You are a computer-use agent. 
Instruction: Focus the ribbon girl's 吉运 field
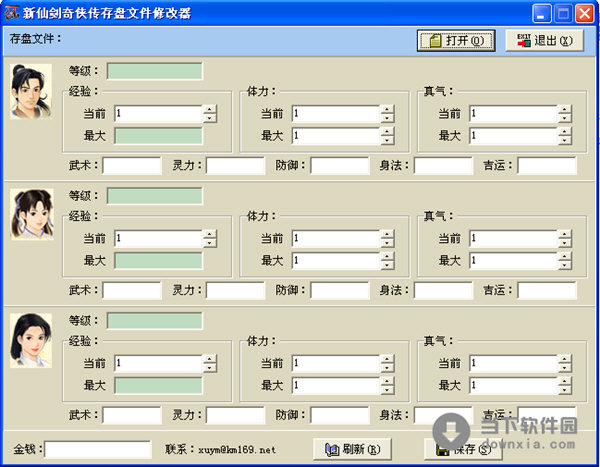click(547, 290)
